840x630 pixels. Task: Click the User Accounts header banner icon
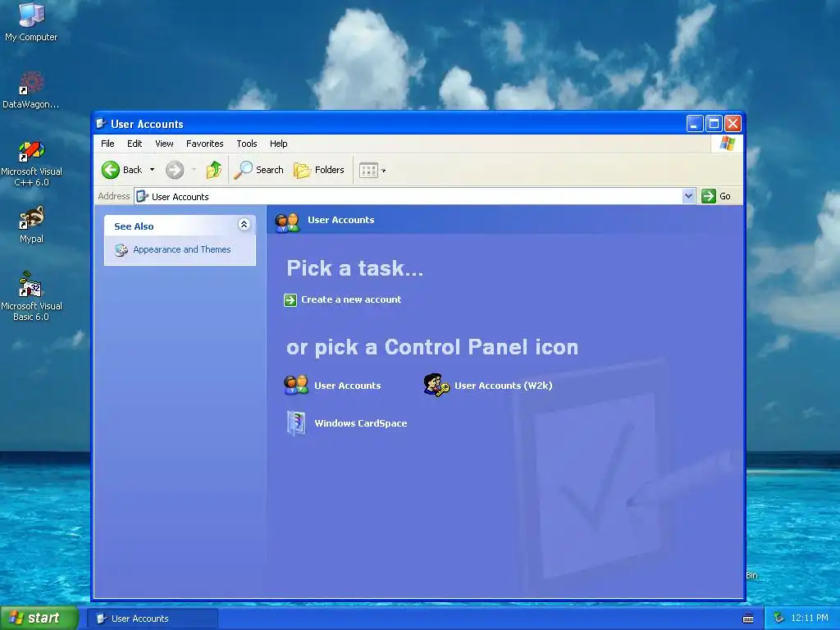click(287, 221)
